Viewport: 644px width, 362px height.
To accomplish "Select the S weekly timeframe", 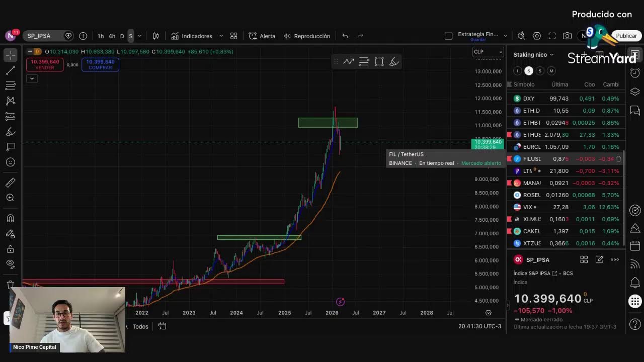I will pyautogui.click(x=131, y=36).
